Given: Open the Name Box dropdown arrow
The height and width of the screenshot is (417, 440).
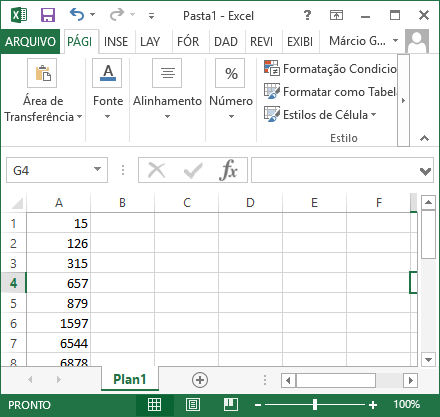Looking at the screenshot, I should click(x=97, y=170).
